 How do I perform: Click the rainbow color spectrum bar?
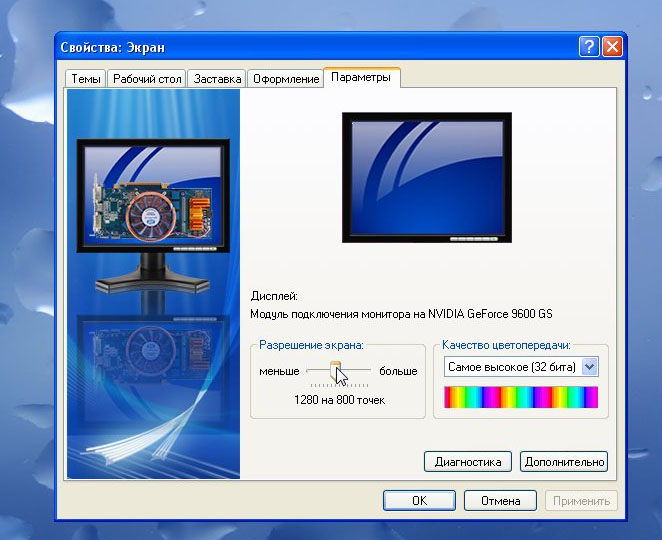click(521, 397)
